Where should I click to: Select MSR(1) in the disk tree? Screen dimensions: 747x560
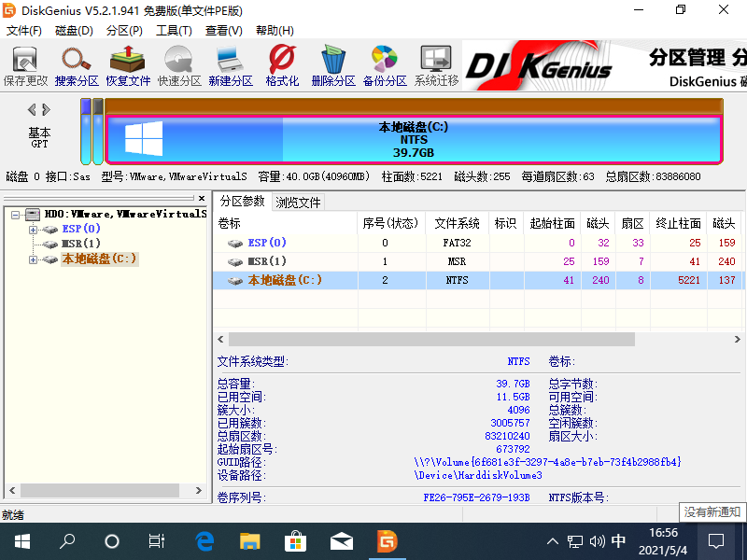pos(81,245)
